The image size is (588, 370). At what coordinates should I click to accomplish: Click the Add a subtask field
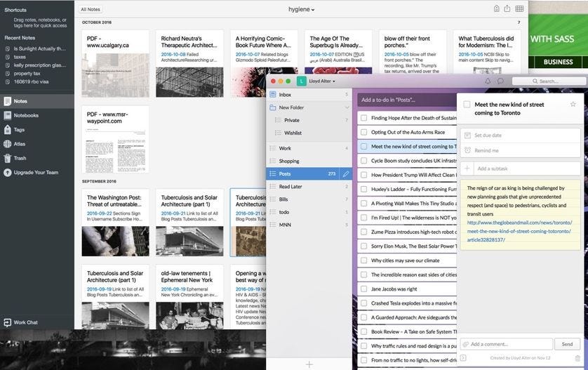click(527, 169)
